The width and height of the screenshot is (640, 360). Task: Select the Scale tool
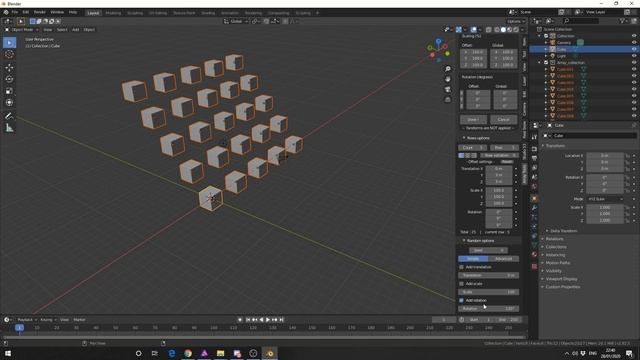9,91
